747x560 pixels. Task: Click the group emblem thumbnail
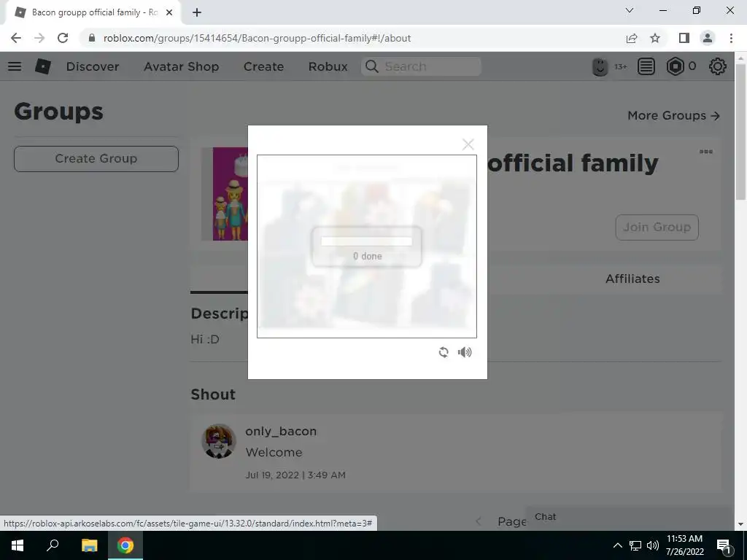[225, 194]
